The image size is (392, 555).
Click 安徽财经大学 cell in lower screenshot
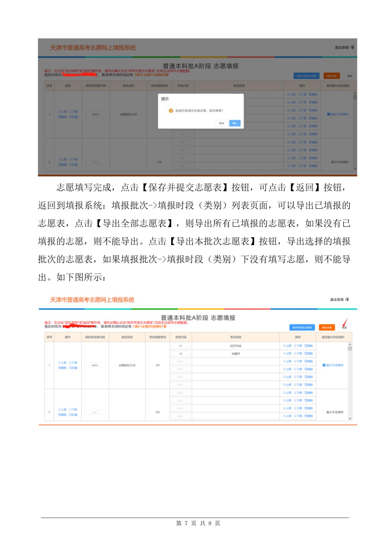click(127, 365)
